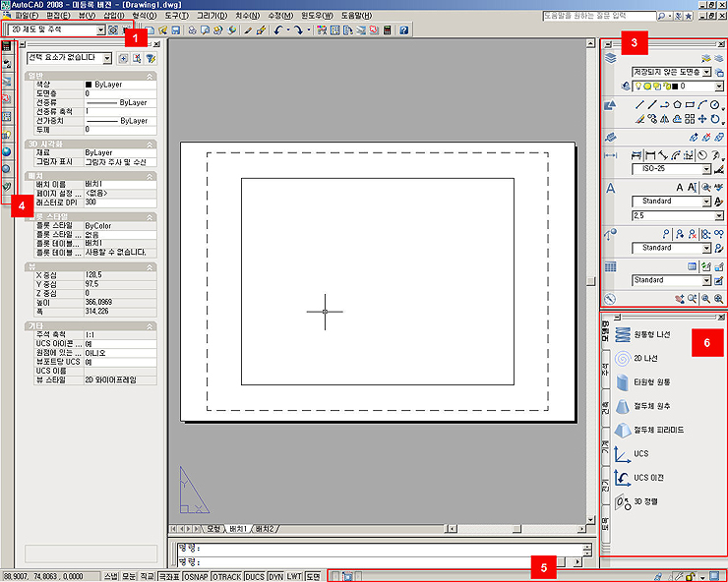Collapse the 3D 시각화 properties section
Screen dimensions: 728x582
tap(150, 145)
